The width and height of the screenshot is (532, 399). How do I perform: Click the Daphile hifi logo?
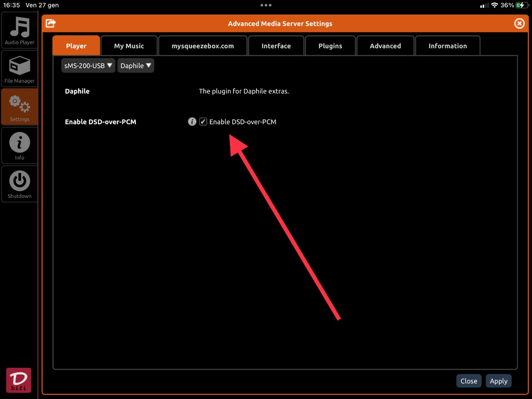coord(19,380)
